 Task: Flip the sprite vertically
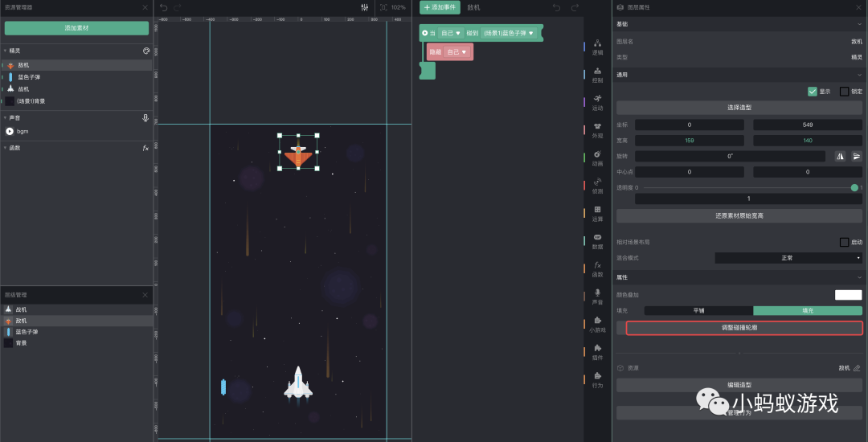(857, 156)
